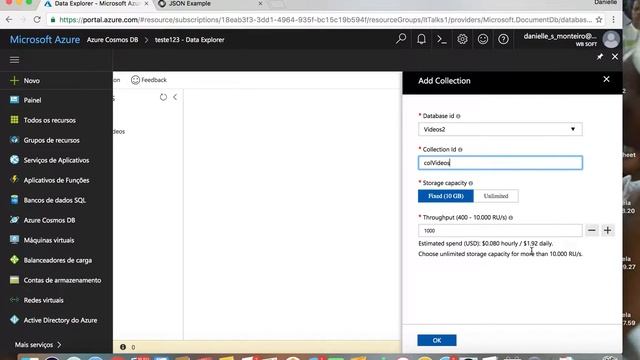640x360 pixels.
Task: Pin the blade with pin icon
Action: 600,57
